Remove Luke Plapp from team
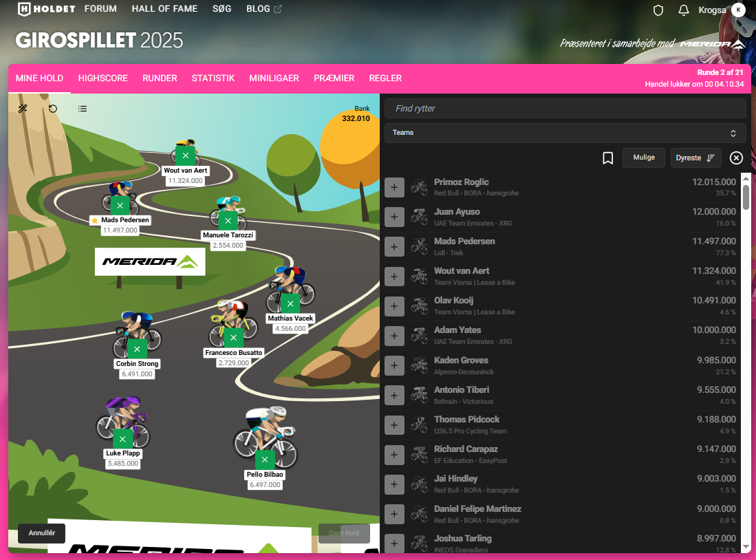Image resolution: width=756 pixels, height=560 pixels. (x=122, y=439)
